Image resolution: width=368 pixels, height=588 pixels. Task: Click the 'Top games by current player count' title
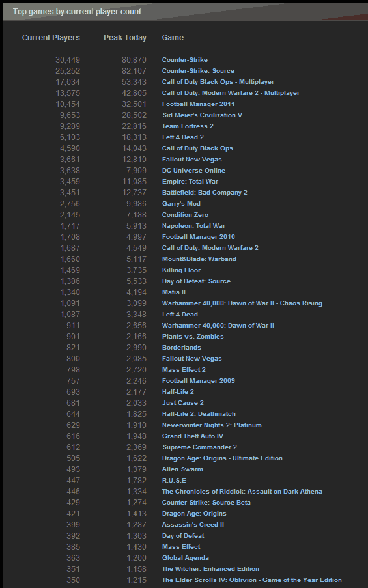pos(77,12)
